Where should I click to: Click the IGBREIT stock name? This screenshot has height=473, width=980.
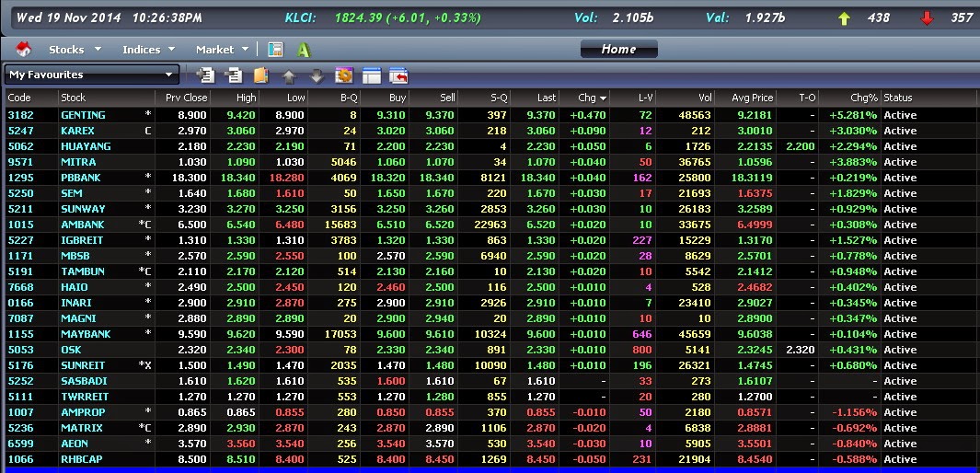[x=82, y=240]
